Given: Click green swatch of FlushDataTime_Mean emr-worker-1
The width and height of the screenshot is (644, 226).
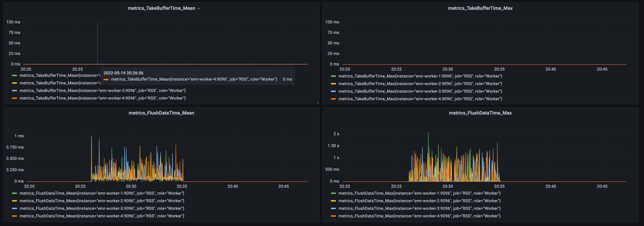Looking at the screenshot, I should 14,193.
